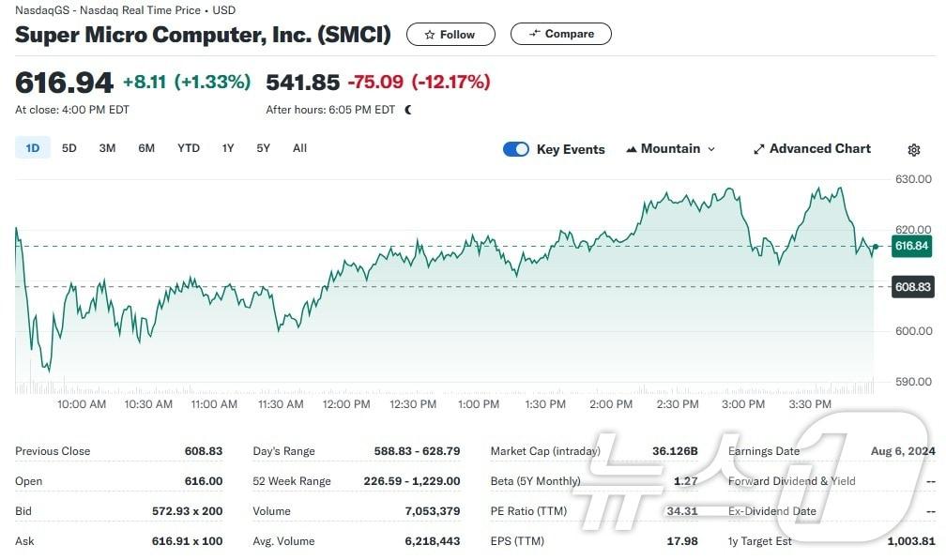This screenshot has height=560, width=946.
Task: Click the after-hours moon icon
Action: (x=407, y=110)
